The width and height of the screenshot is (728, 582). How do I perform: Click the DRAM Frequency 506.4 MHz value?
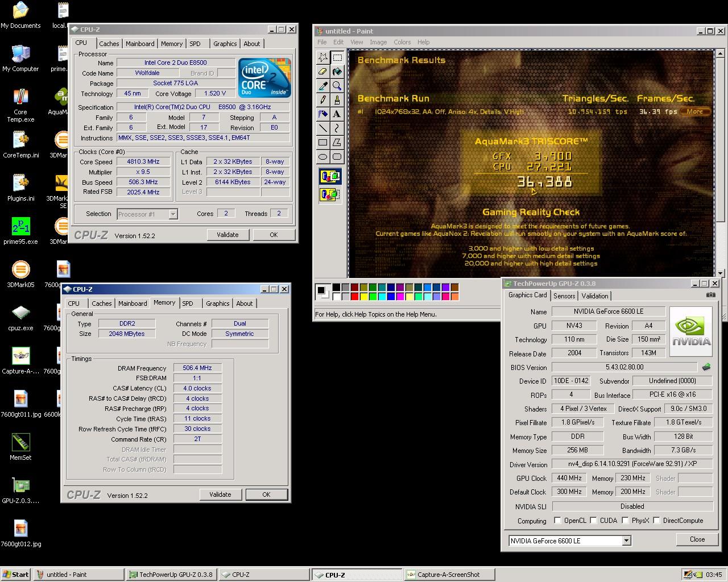(197, 368)
